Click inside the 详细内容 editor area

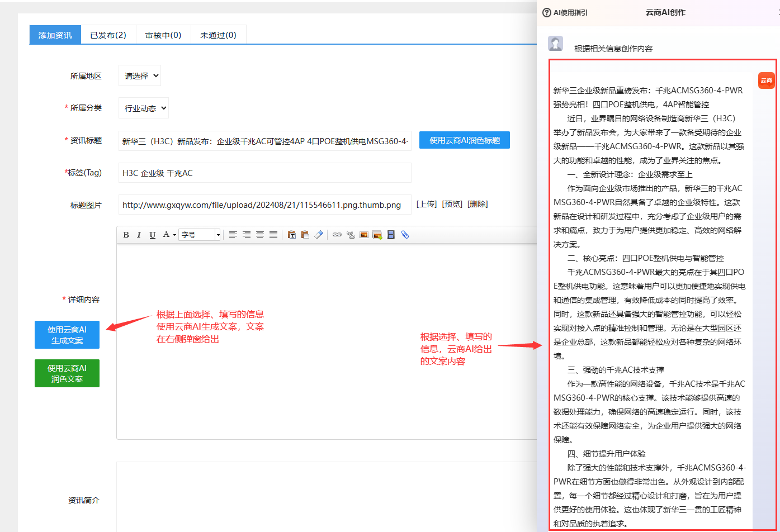point(327,341)
